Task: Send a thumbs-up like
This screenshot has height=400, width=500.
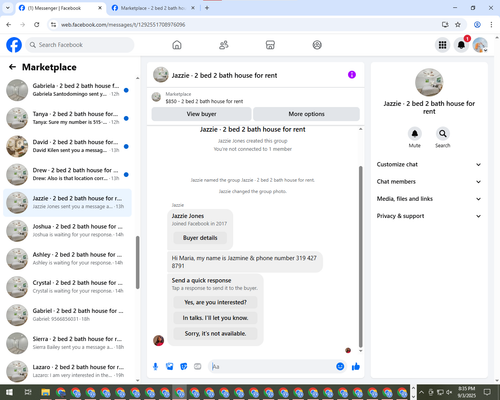Action: click(356, 367)
